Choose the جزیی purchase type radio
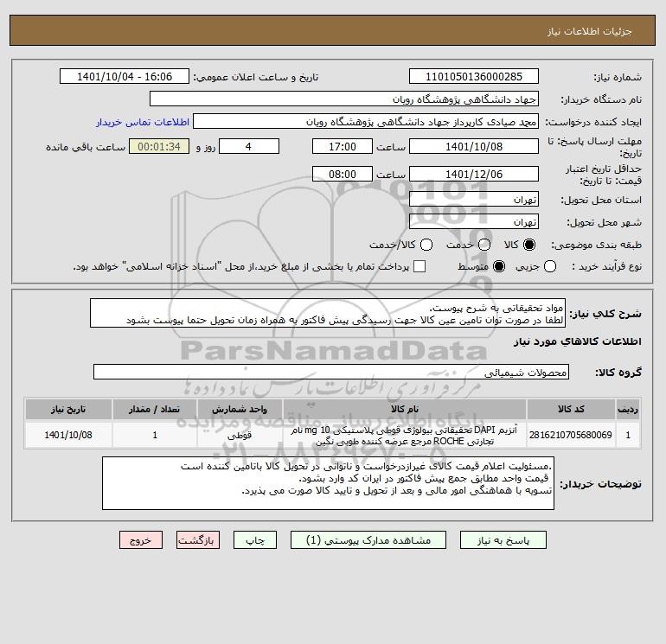Screen dimensions: 666x644 [x=550, y=266]
